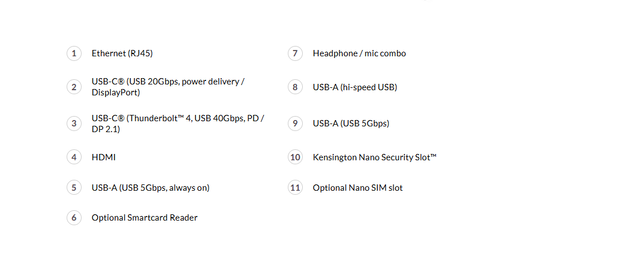Viewport: 644px width, 270px height.
Task: Click USB-A always on port label
Action: 151,188
